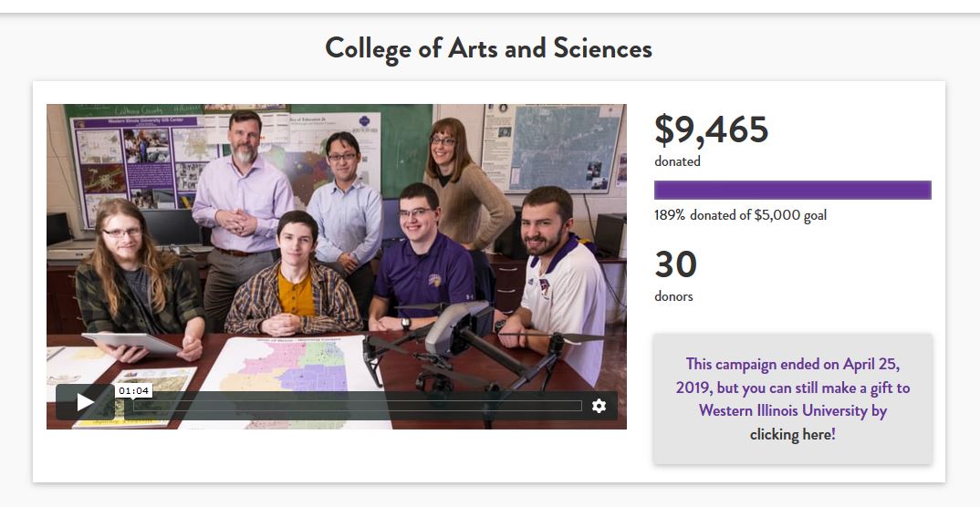The height and width of the screenshot is (507, 980).
Task: Click the "189% donated of $5,000 goal" text
Action: (740, 216)
